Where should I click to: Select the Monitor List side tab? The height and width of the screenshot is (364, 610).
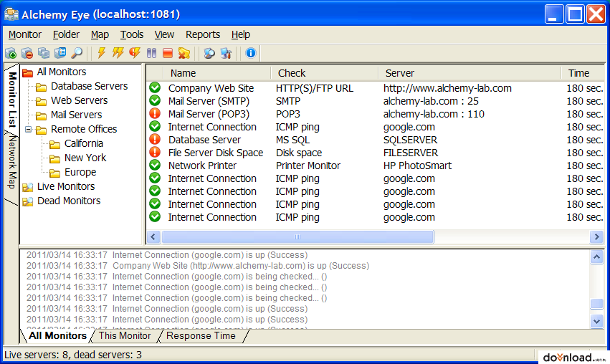(12, 100)
